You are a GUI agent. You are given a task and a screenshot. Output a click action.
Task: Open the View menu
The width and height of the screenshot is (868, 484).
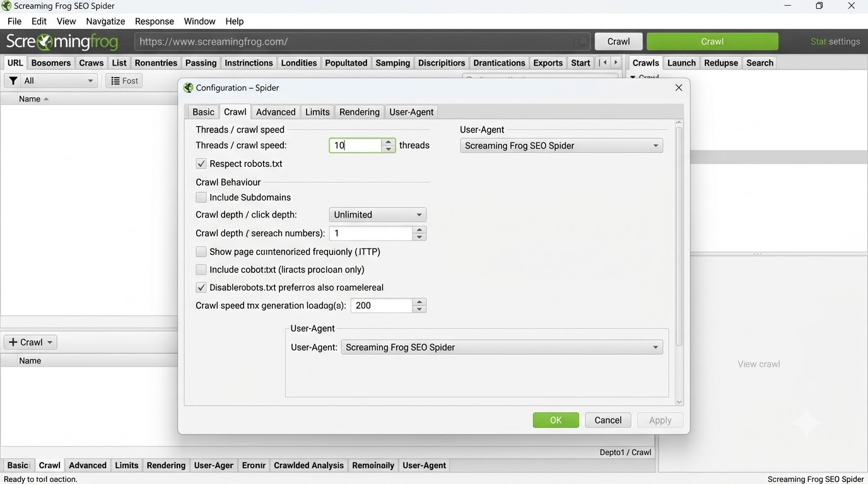pos(66,21)
